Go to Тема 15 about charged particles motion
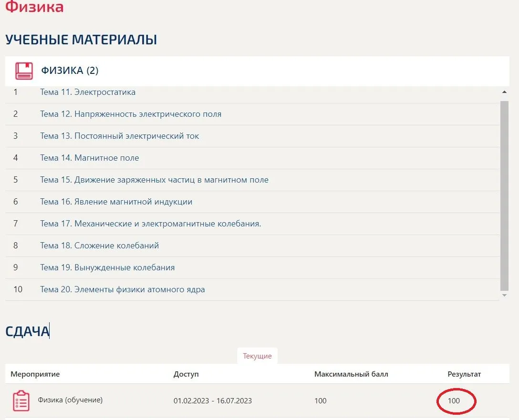519x420 pixels. click(x=154, y=180)
